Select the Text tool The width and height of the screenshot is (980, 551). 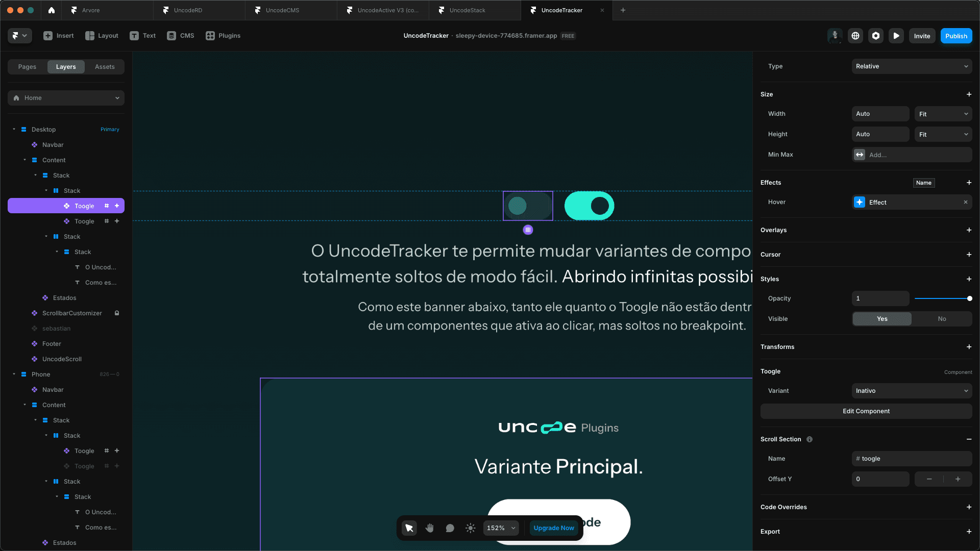pos(143,36)
